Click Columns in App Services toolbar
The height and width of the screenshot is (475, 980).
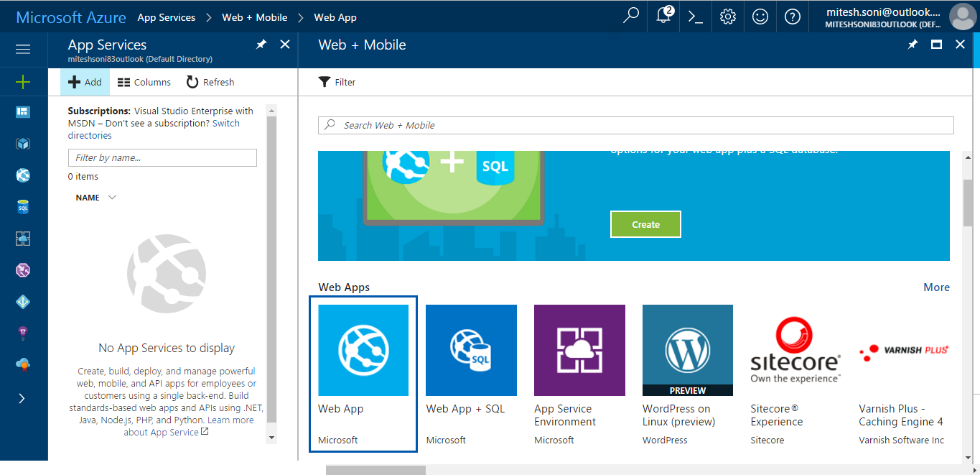(144, 82)
